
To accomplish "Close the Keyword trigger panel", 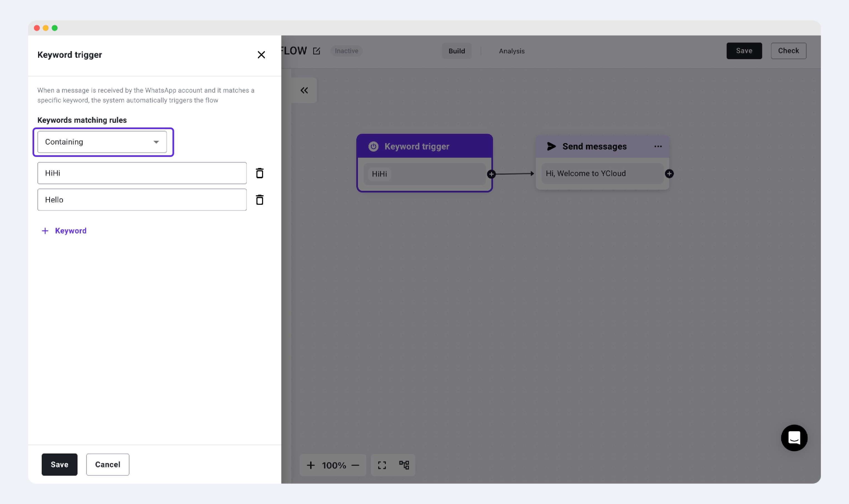I will pyautogui.click(x=261, y=55).
